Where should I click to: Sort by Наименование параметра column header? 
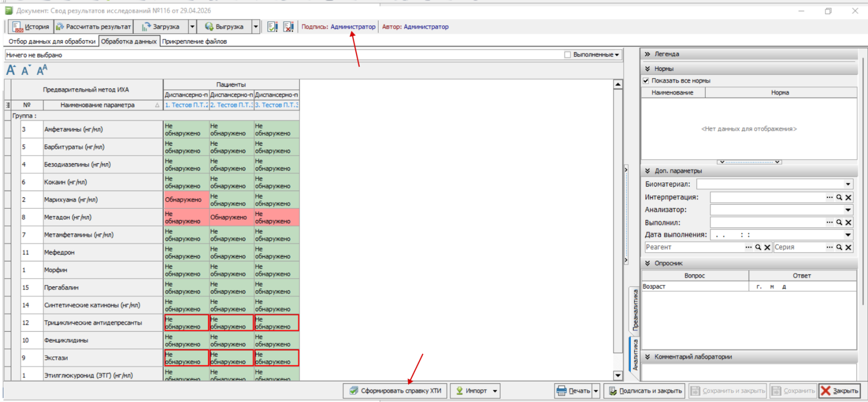102,105
